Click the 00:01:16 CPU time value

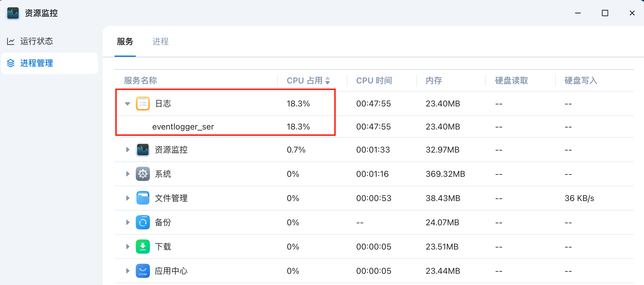[x=372, y=174]
